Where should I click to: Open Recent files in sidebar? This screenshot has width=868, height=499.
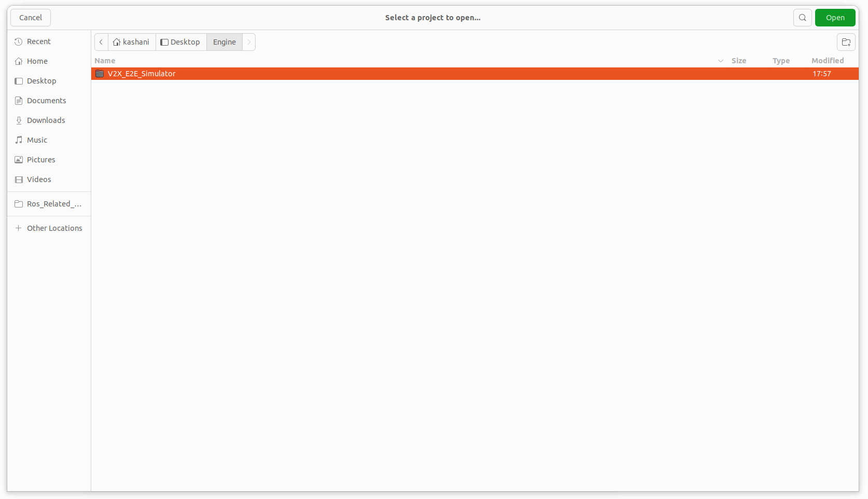pos(39,41)
